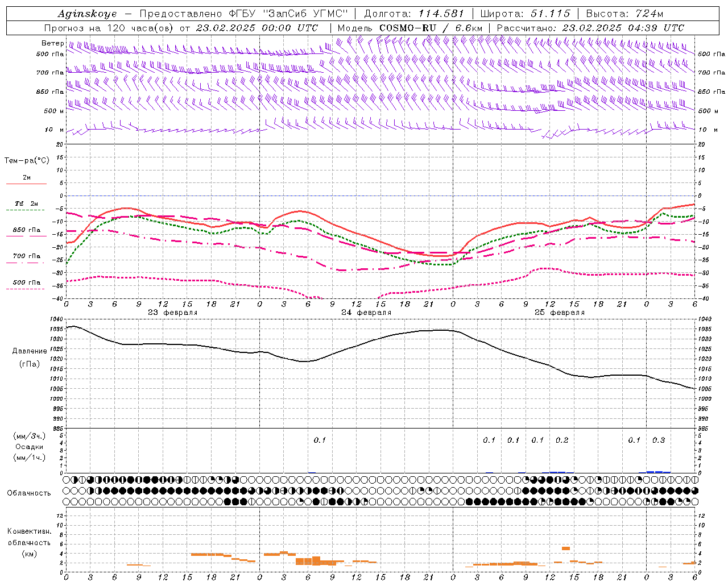Select the Облачность cloud cover label
Screen dimensions: 728x582
[x=29, y=493]
